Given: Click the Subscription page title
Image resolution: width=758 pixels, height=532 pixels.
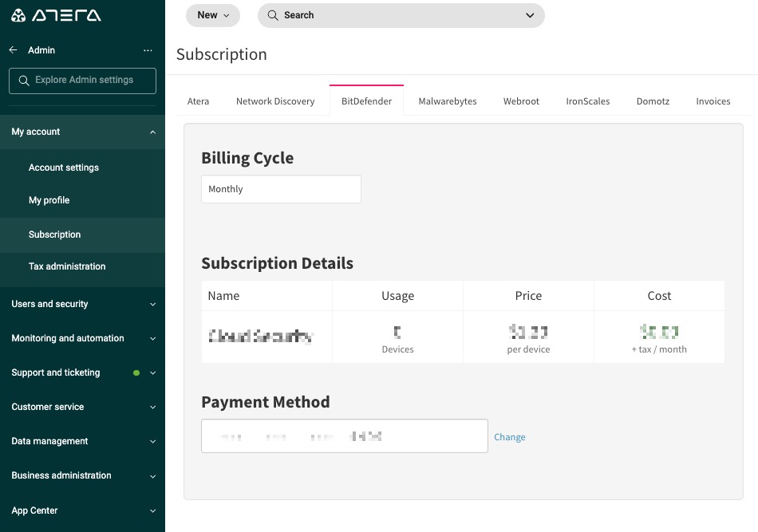Looking at the screenshot, I should 221,54.
